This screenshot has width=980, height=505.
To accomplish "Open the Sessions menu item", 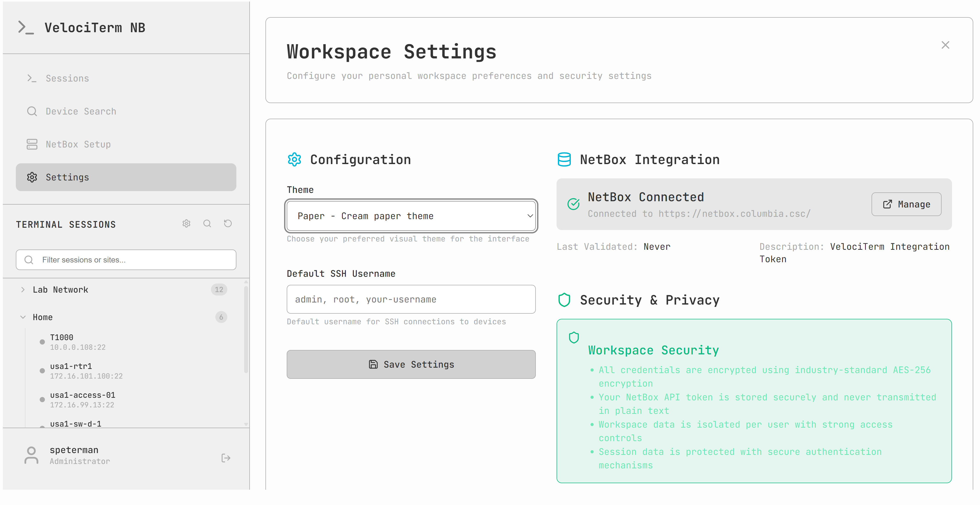I will [x=67, y=78].
